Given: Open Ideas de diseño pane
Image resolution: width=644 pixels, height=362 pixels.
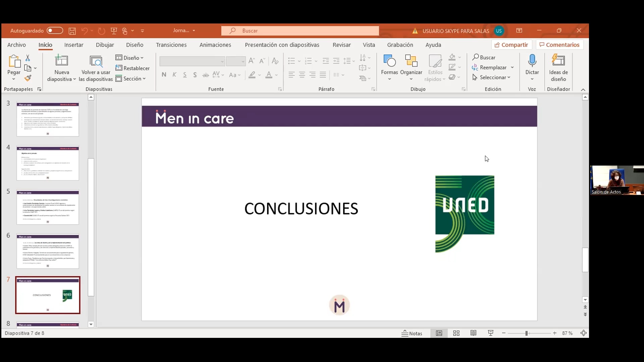Looking at the screenshot, I should pos(558,68).
